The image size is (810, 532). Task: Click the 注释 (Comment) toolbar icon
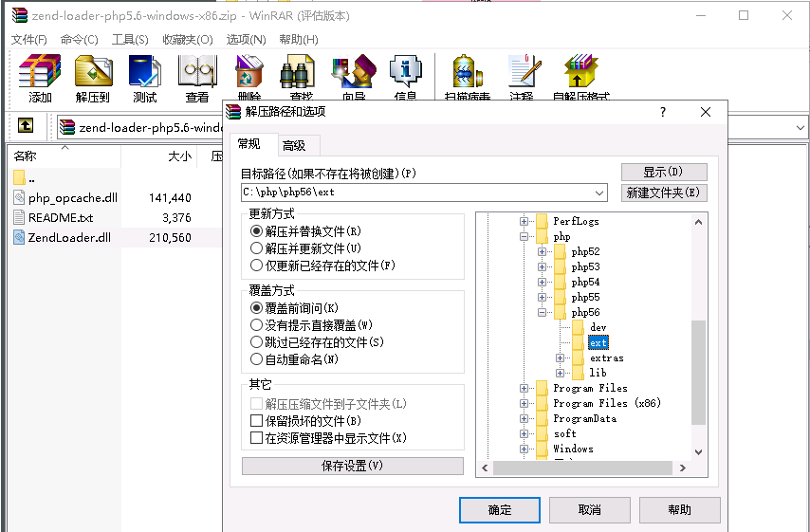pyautogui.click(x=521, y=75)
